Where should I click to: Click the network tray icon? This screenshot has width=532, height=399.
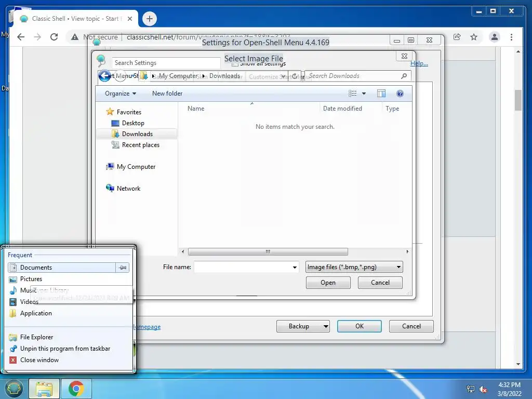click(x=471, y=389)
